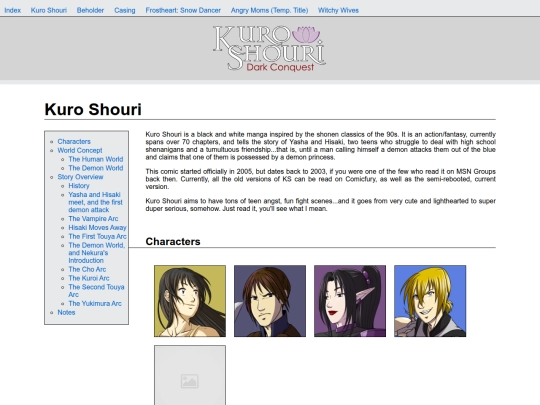The height and width of the screenshot is (405, 540).
Task: Select the long black-haired character portrait on yellow
Action: coord(190,301)
